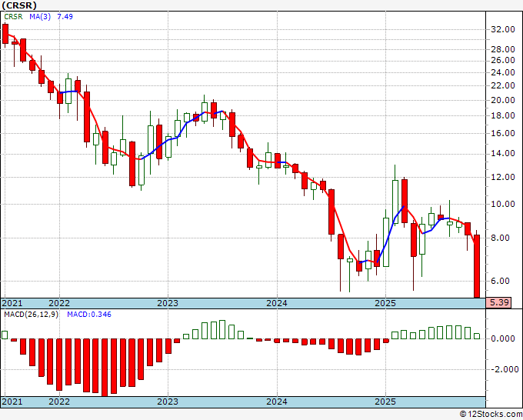The image size is (523, 420).
Task: Click the last large red candlestick near 5.39
Action: click(x=477, y=266)
